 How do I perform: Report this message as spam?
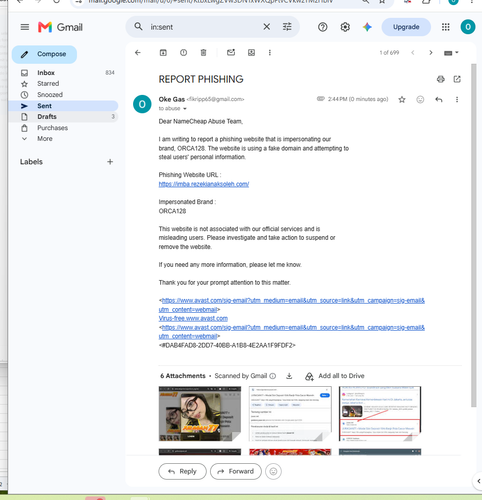click(183, 53)
